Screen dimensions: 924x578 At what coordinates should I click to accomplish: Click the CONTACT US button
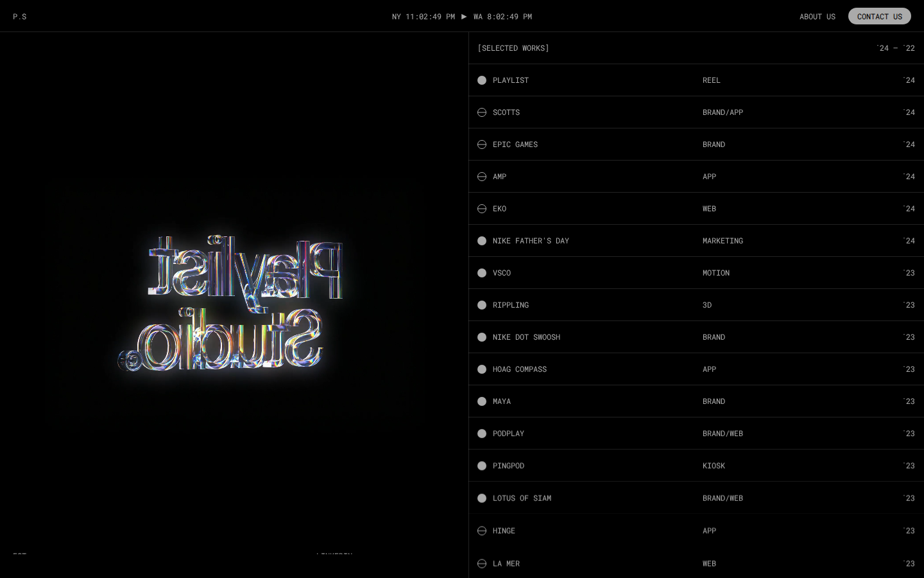click(880, 16)
